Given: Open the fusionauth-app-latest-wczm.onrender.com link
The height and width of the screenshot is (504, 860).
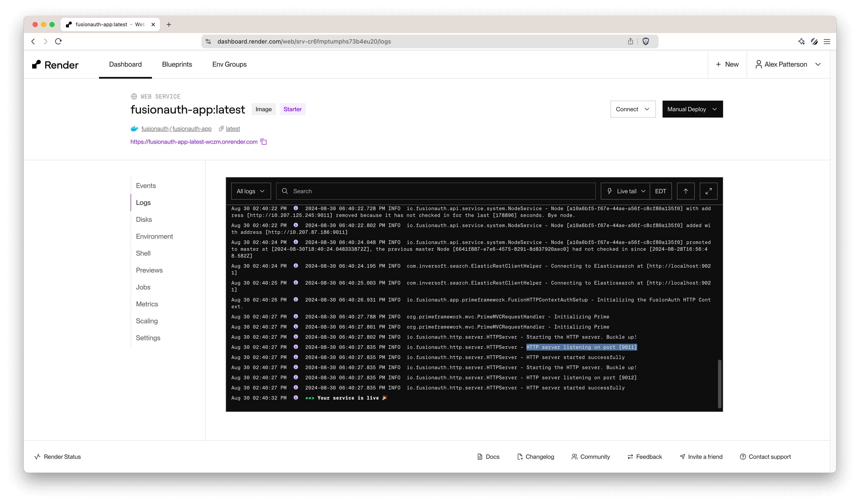Looking at the screenshot, I should (194, 141).
